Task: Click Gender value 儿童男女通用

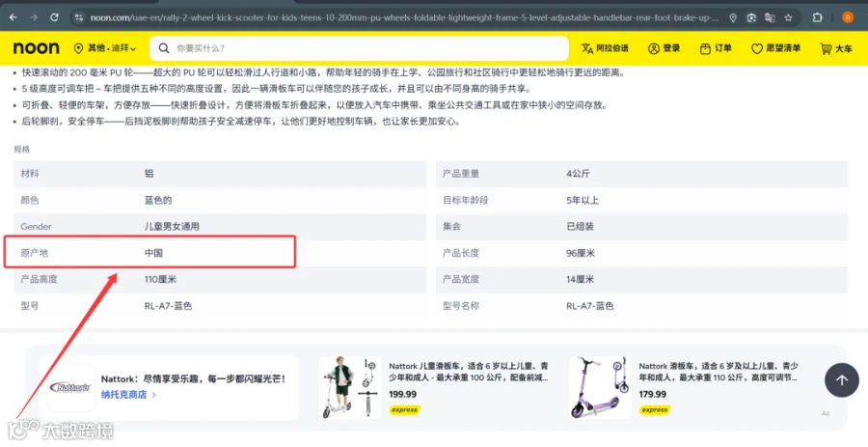Action: pyautogui.click(x=173, y=227)
